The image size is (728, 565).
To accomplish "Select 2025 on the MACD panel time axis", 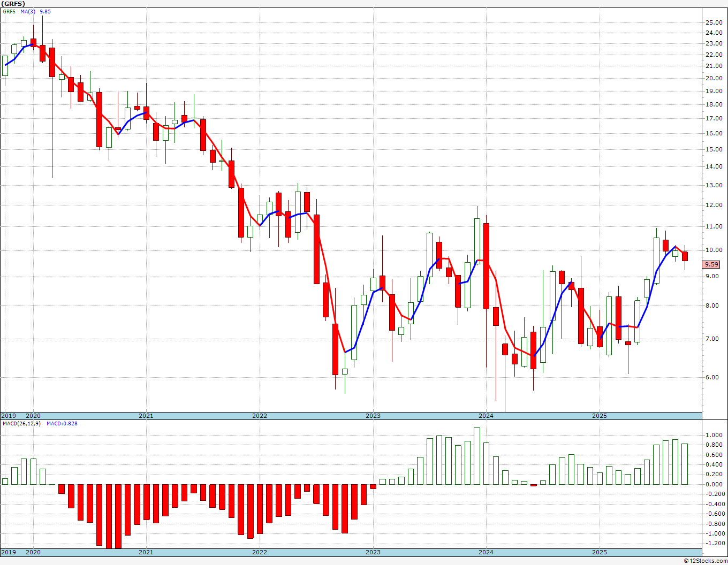I will pos(600,552).
